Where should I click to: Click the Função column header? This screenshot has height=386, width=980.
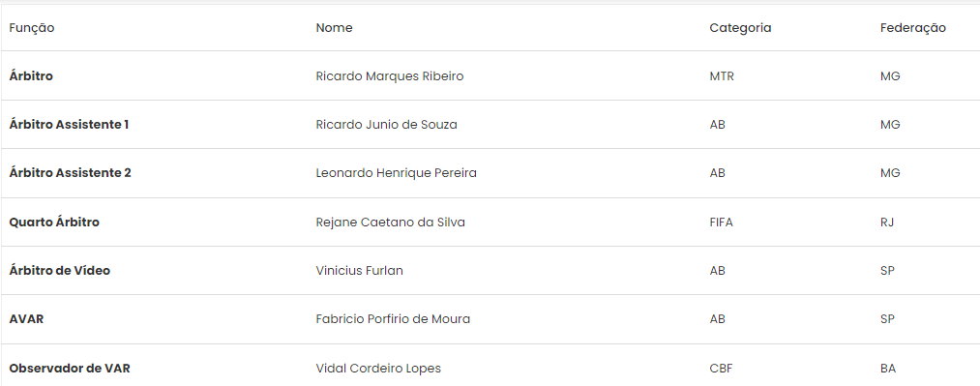pos(32,29)
